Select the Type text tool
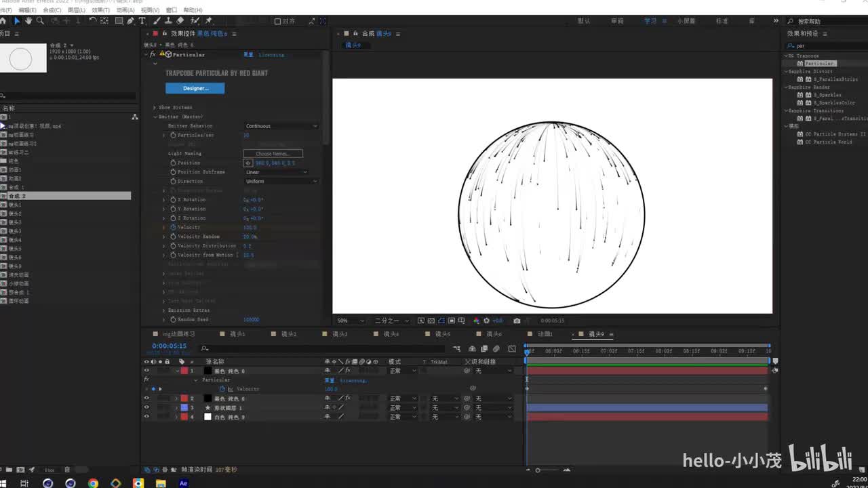 click(142, 21)
